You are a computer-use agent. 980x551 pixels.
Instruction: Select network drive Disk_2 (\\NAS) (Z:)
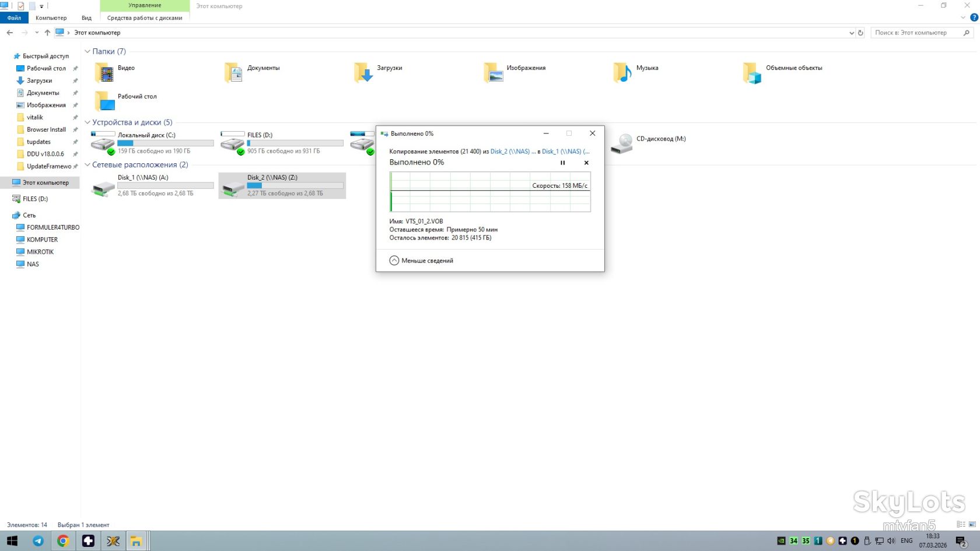(x=282, y=185)
